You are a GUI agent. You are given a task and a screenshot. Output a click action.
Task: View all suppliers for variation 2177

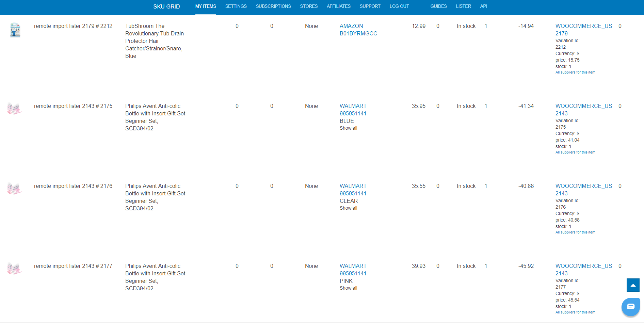[575, 312]
